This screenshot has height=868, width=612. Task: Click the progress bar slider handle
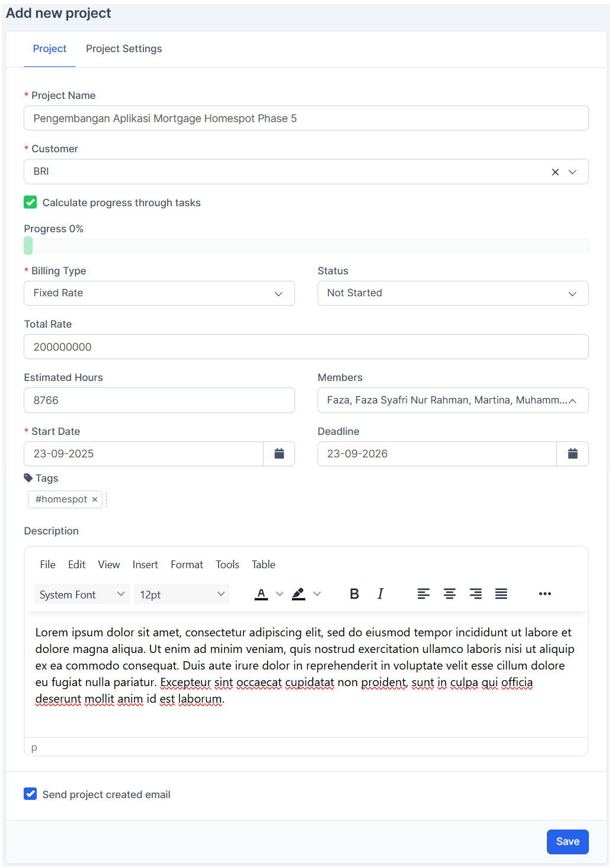click(x=28, y=245)
